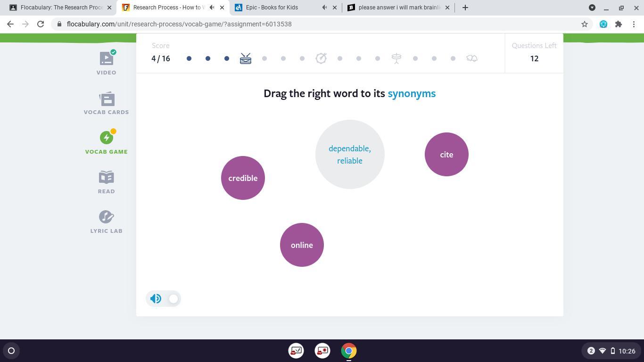Close the Flocabulary Research Process tab
The width and height of the screenshot is (644, 362).
click(x=109, y=8)
